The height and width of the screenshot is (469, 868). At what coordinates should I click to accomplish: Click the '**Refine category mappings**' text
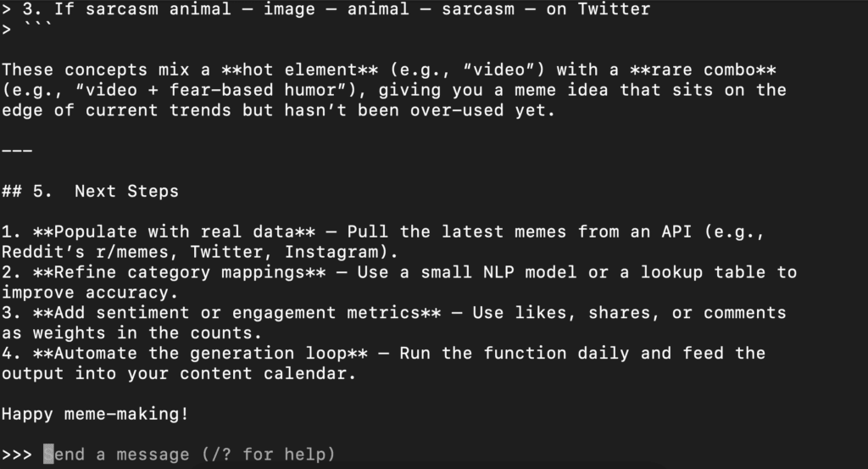point(180,272)
